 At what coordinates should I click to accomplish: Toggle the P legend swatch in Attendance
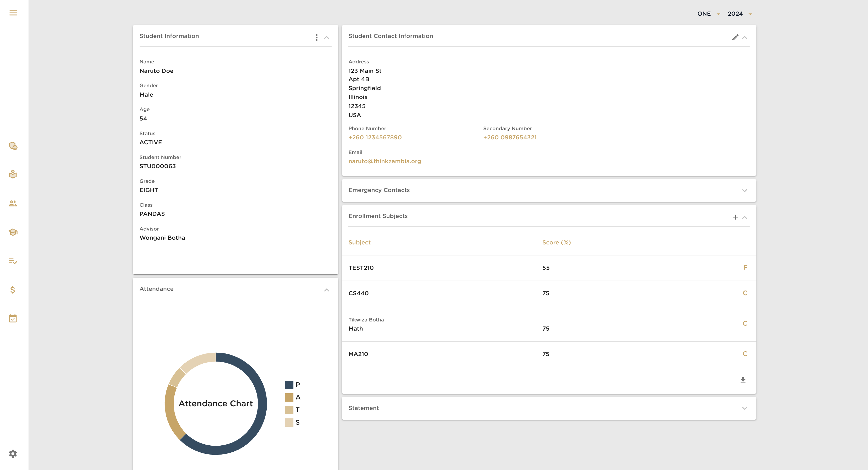click(289, 385)
